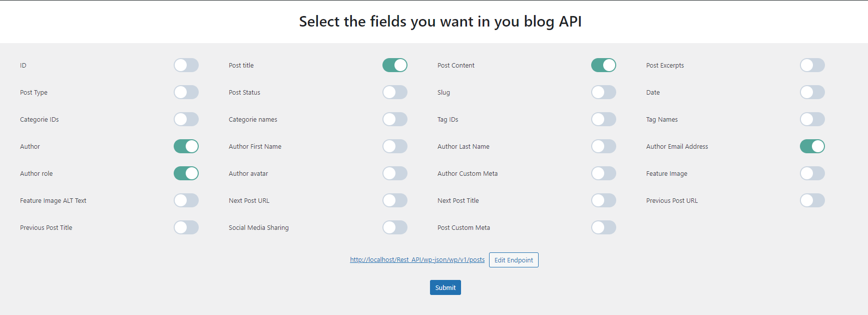Enable the Tag Names toggle

coord(812,119)
